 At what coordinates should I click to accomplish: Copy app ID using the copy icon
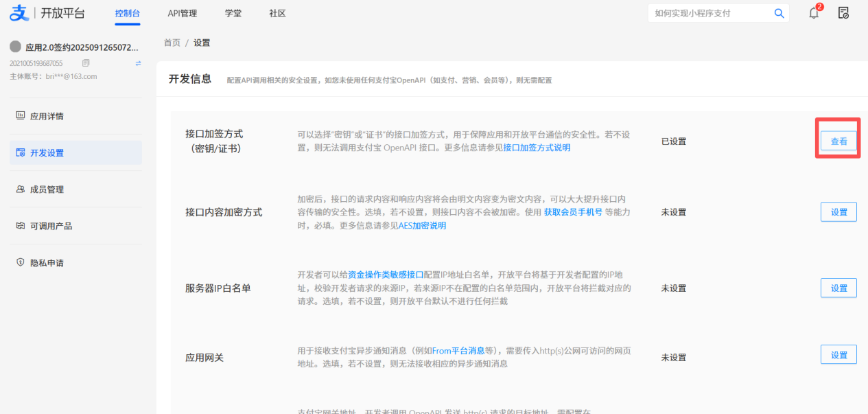(86, 63)
